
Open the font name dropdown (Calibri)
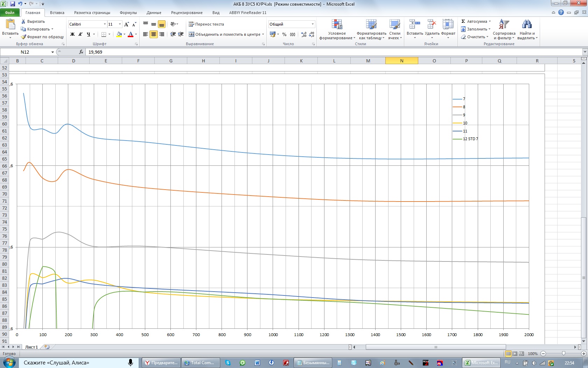tap(105, 24)
